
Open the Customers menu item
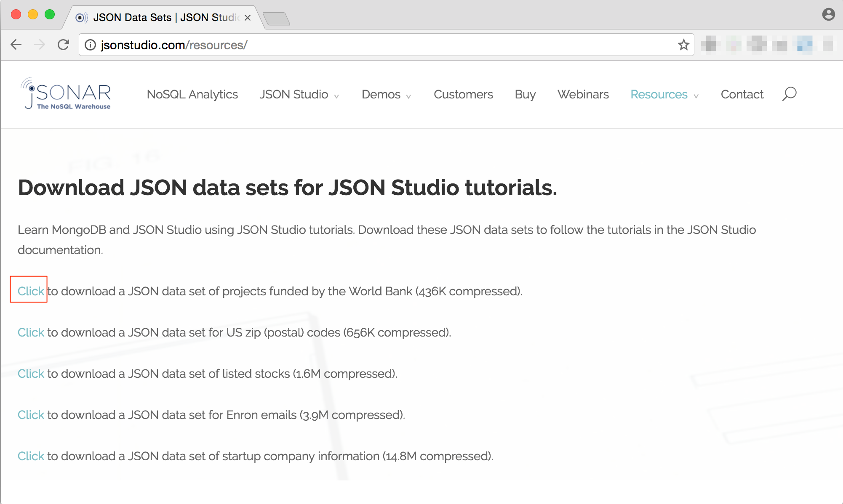pos(463,95)
